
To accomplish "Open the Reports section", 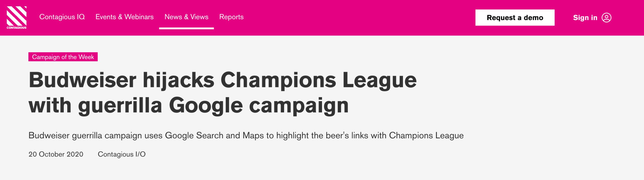I will click(231, 17).
